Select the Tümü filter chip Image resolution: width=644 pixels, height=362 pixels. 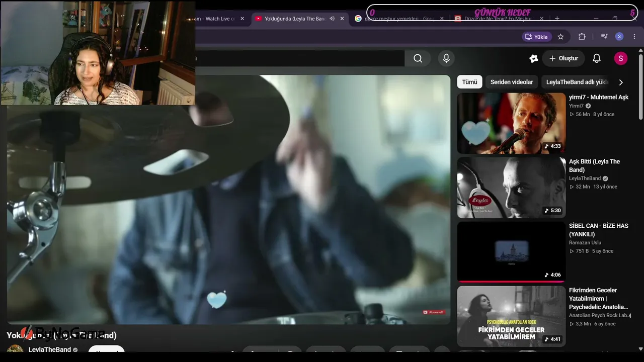pyautogui.click(x=469, y=82)
